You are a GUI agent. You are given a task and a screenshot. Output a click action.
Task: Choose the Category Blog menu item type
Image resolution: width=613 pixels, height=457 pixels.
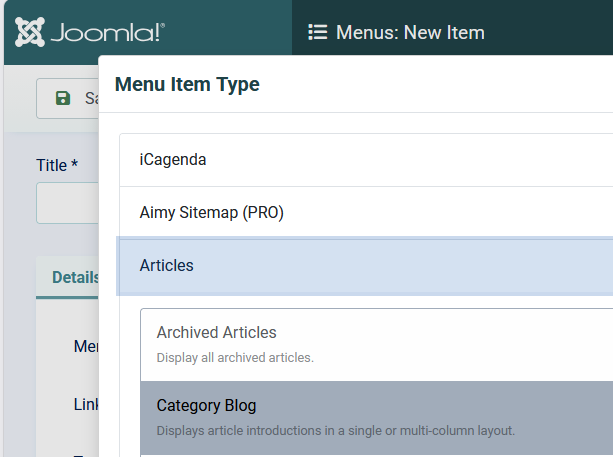(x=377, y=418)
